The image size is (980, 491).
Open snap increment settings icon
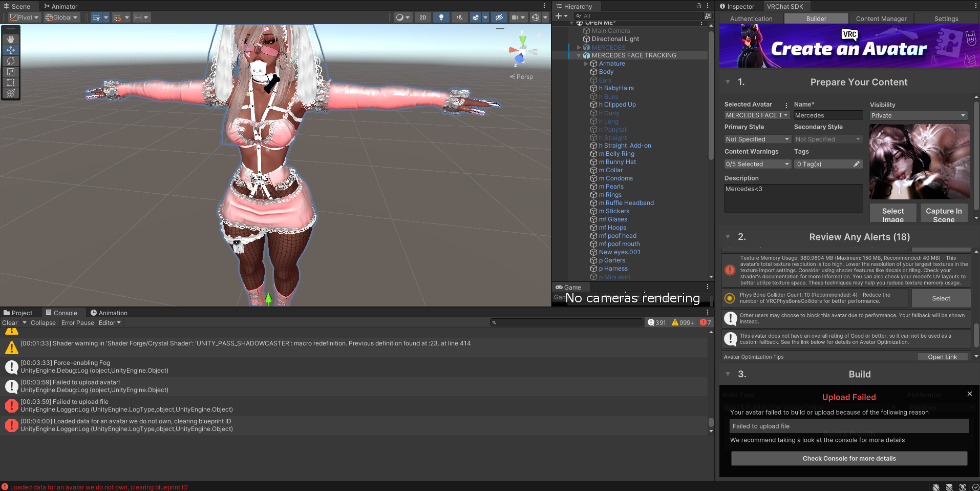click(138, 17)
